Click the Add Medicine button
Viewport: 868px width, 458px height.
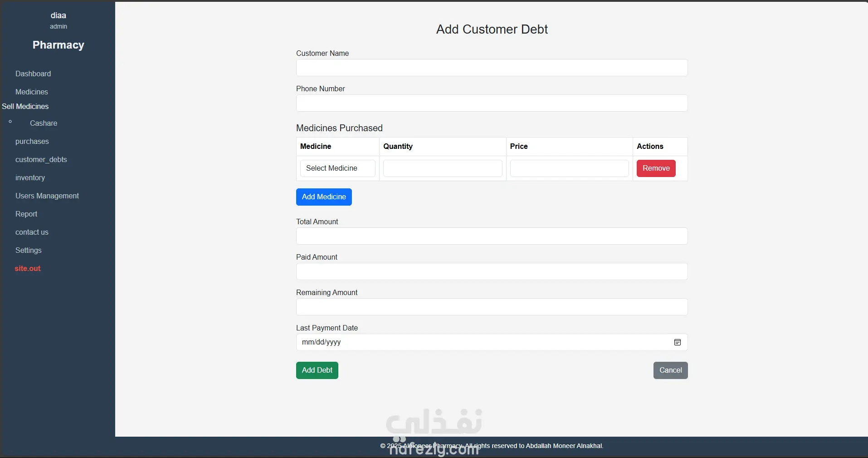point(324,197)
